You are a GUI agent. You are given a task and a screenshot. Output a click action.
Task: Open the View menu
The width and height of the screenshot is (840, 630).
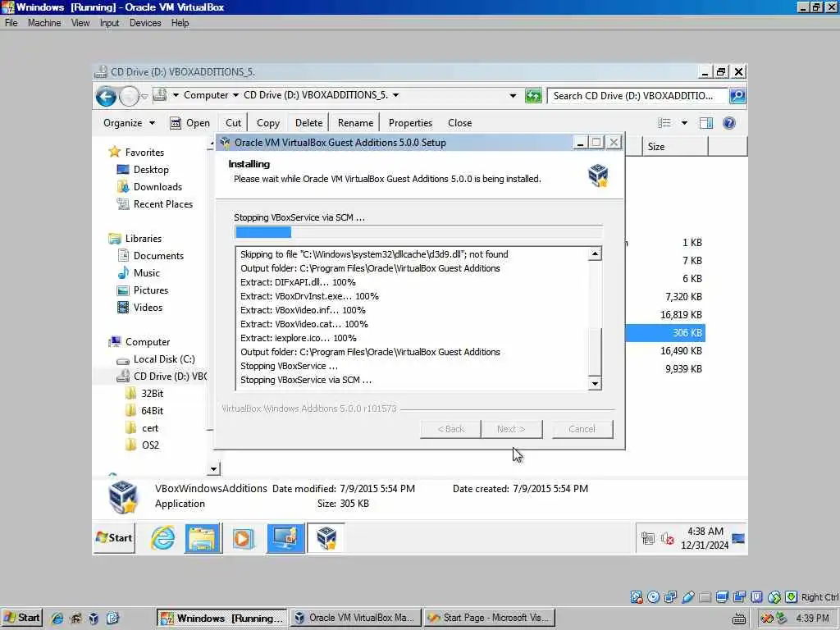coord(80,23)
